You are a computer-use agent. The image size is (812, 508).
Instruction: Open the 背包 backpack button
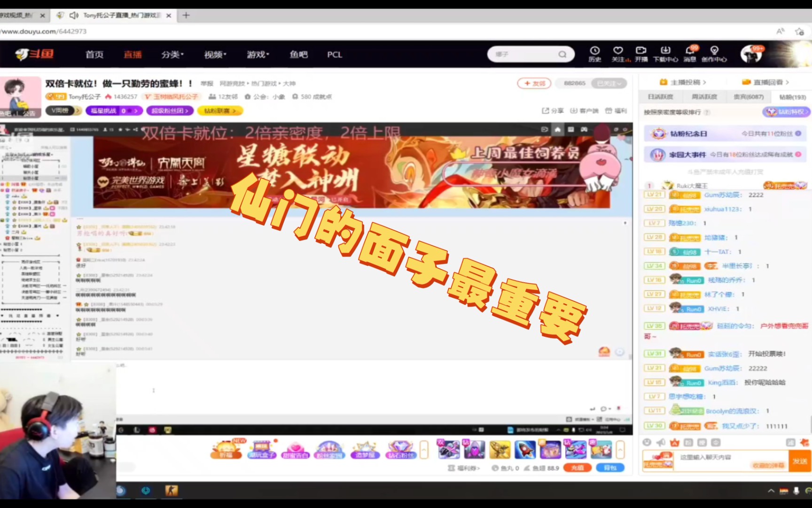pyautogui.click(x=610, y=468)
